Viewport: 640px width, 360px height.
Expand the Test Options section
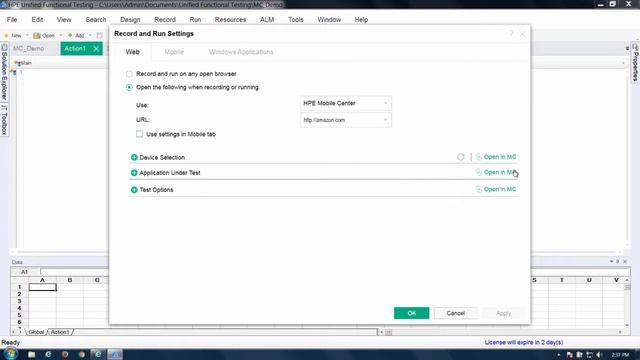tap(134, 190)
